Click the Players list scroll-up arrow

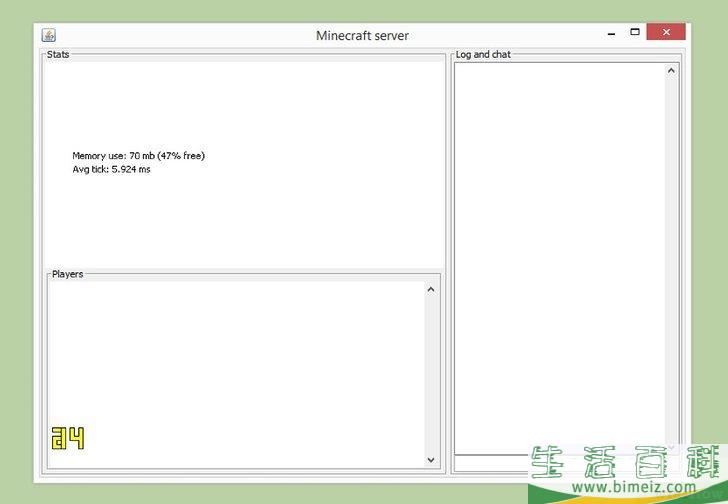[x=431, y=290]
